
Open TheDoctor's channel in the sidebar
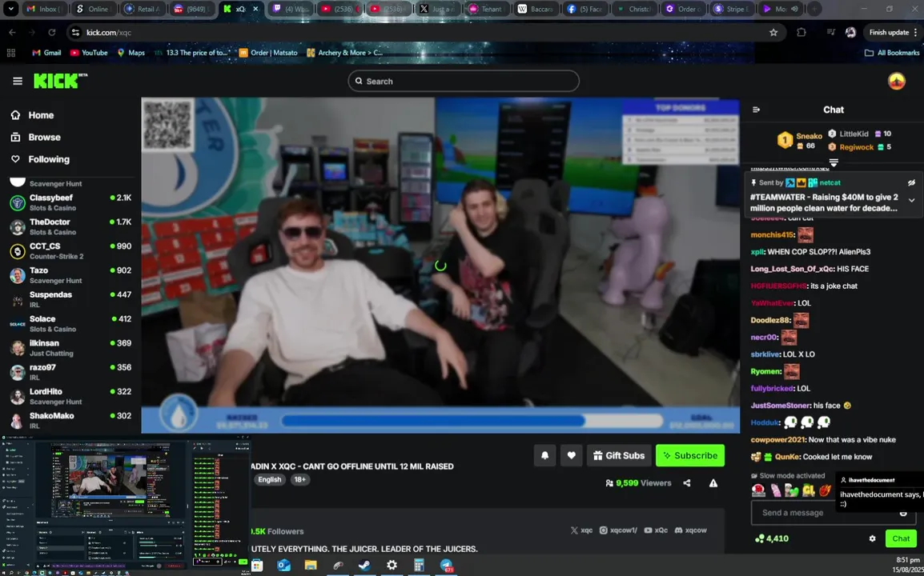click(70, 226)
